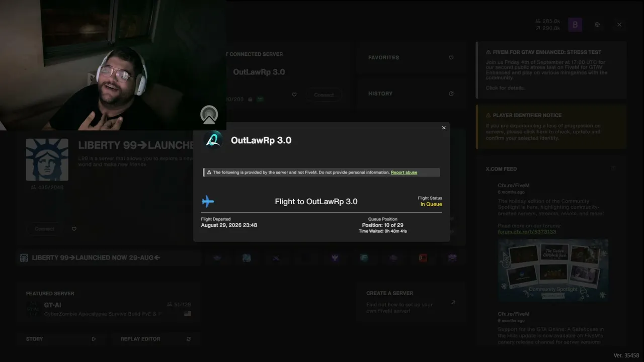Open the Create a Server card

411,302
